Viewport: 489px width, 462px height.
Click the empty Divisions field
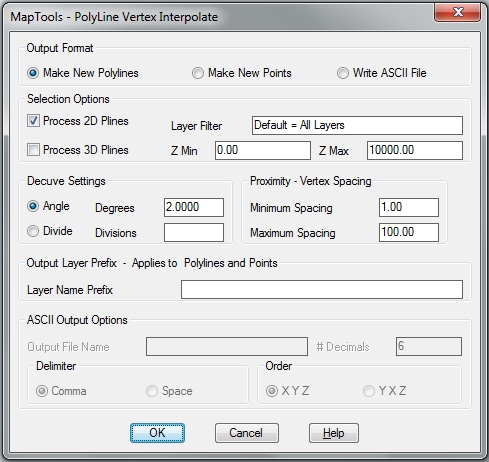pyautogui.click(x=194, y=232)
